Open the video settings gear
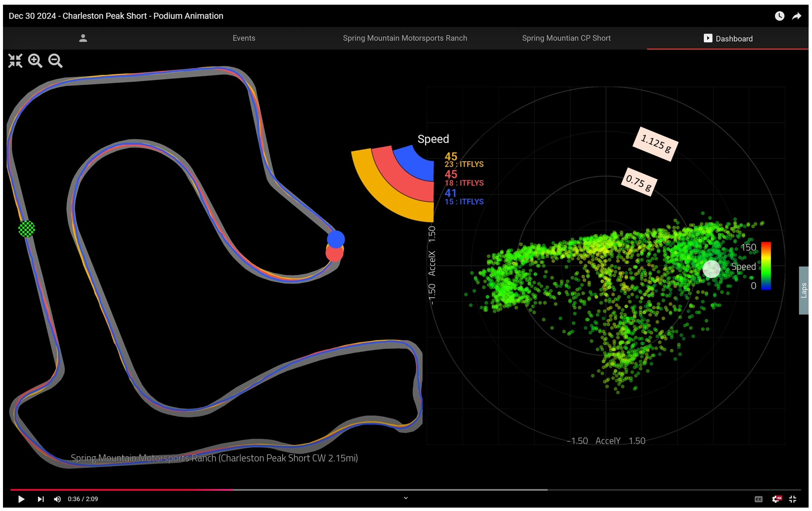 776,499
